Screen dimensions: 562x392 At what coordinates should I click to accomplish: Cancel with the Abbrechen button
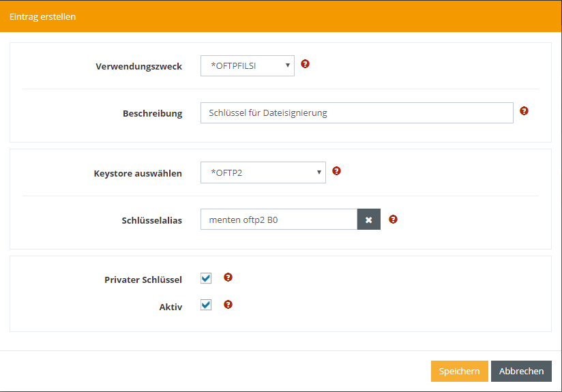[521, 372]
